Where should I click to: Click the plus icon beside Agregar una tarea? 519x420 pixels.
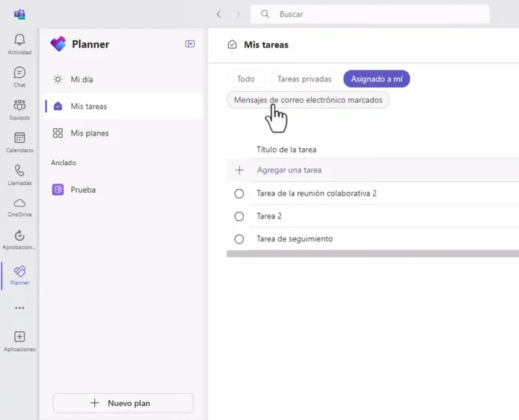click(x=239, y=170)
